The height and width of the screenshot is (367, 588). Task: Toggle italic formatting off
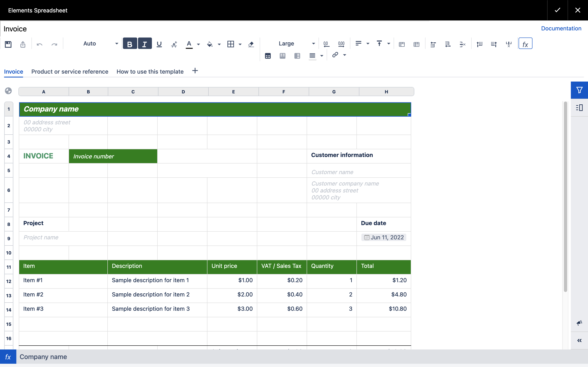(x=145, y=44)
